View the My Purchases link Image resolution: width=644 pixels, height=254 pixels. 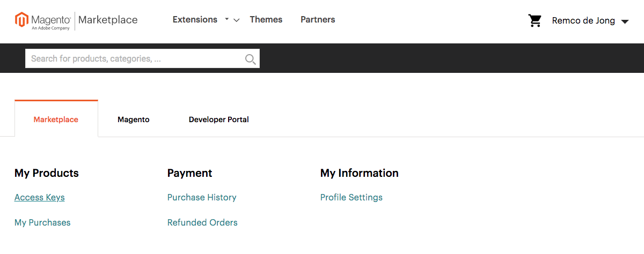coord(42,222)
